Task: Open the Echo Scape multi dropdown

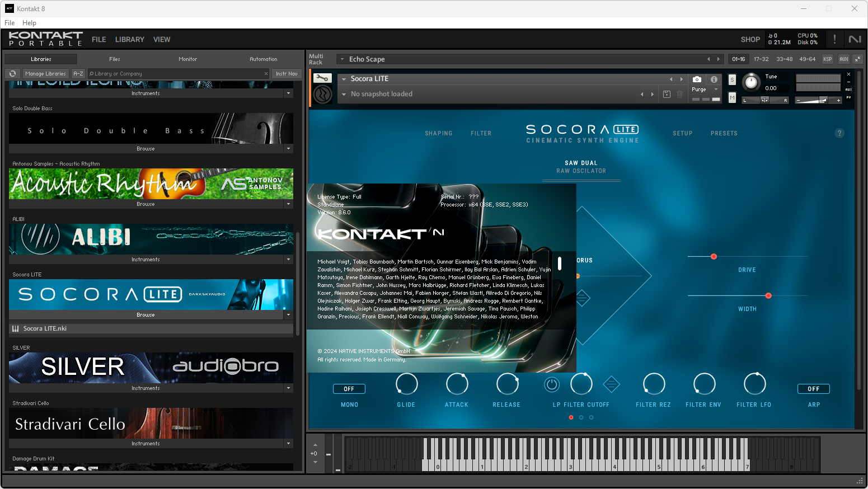Action: pos(342,59)
